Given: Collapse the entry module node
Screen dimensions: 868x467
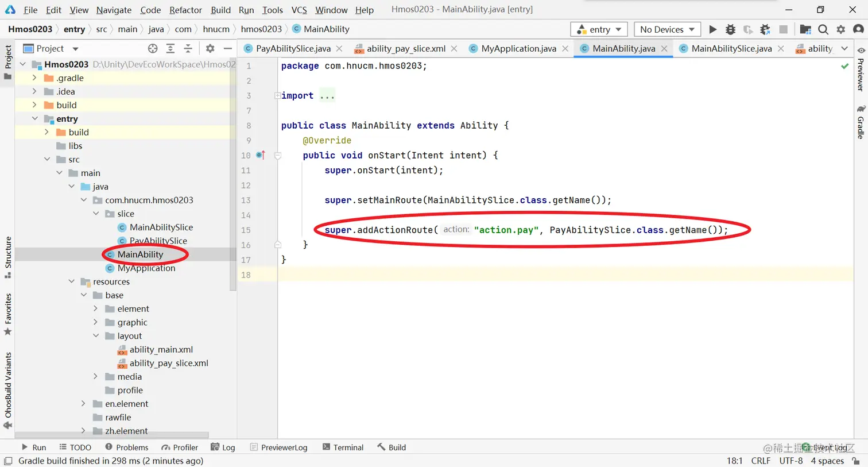Looking at the screenshot, I should [x=34, y=118].
